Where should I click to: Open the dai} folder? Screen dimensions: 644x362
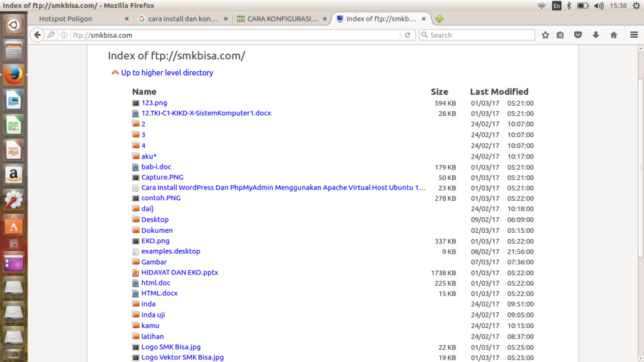pos(147,209)
